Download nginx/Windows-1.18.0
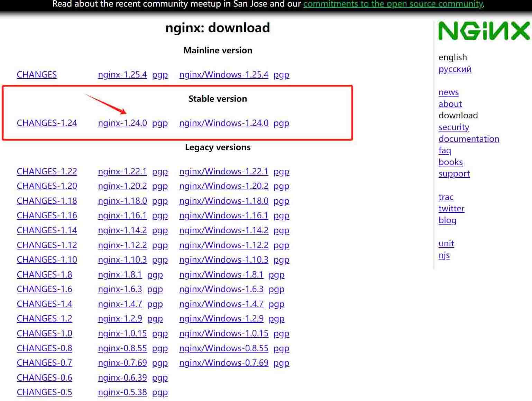This screenshot has height=401, width=532. (x=224, y=201)
